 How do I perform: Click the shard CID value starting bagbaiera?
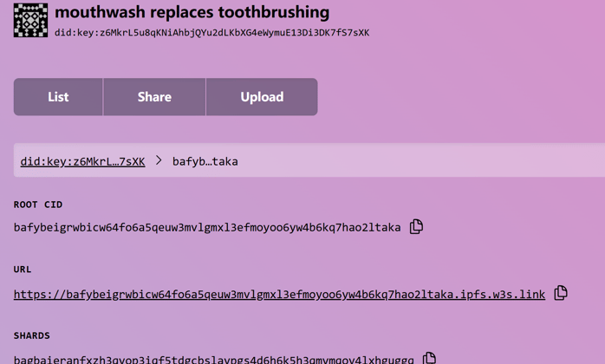(x=213, y=360)
